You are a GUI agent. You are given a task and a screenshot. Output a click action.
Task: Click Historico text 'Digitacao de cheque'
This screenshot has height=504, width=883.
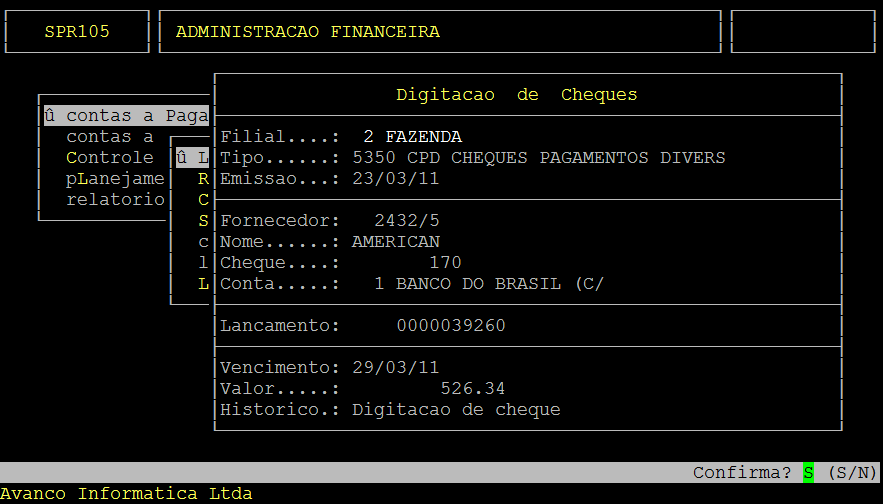456,410
